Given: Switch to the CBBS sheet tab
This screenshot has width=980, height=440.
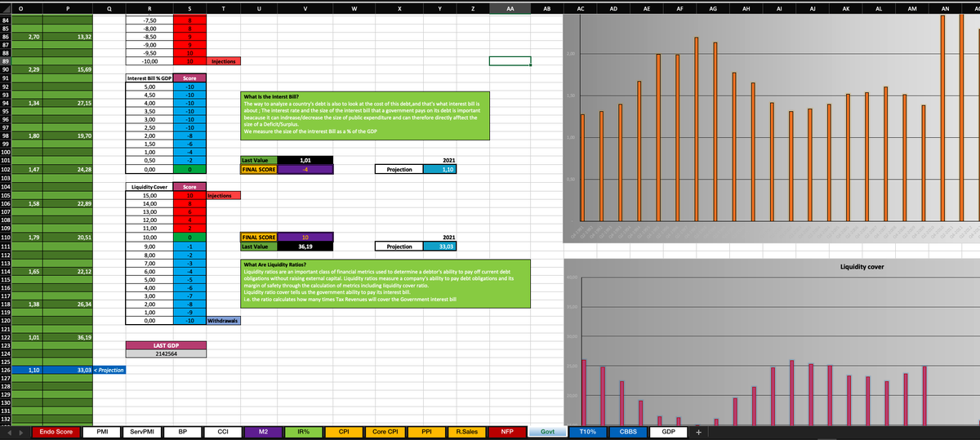Looking at the screenshot, I should pyautogui.click(x=629, y=431).
